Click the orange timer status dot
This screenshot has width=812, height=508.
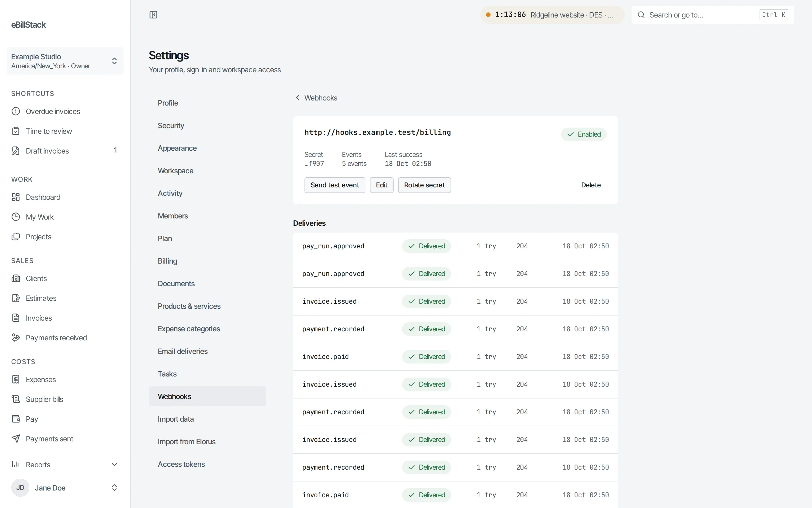point(489,15)
